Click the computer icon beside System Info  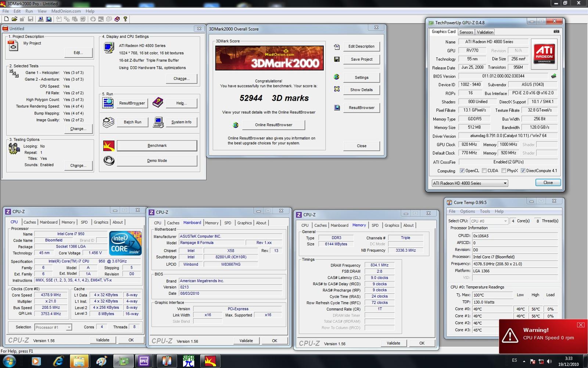158,122
